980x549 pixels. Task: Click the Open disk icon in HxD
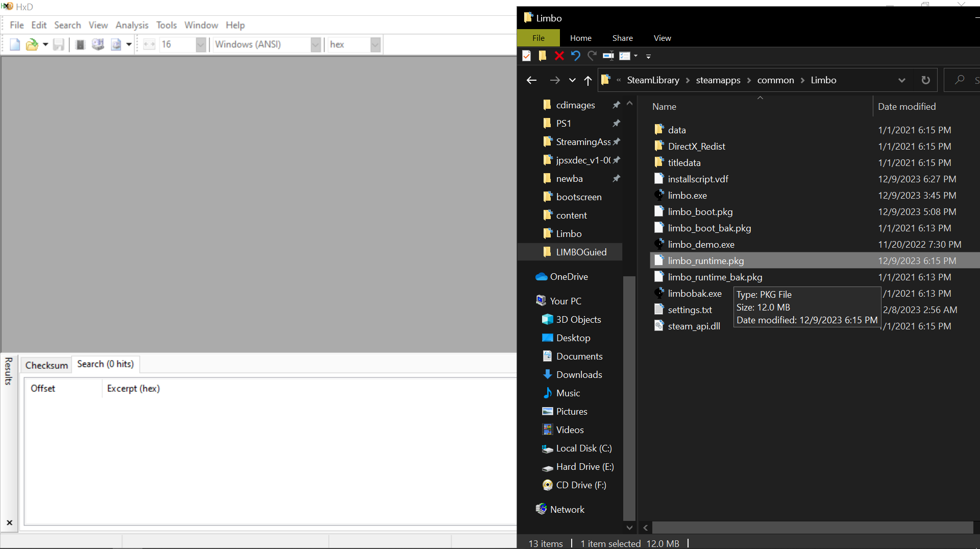pyautogui.click(x=97, y=44)
